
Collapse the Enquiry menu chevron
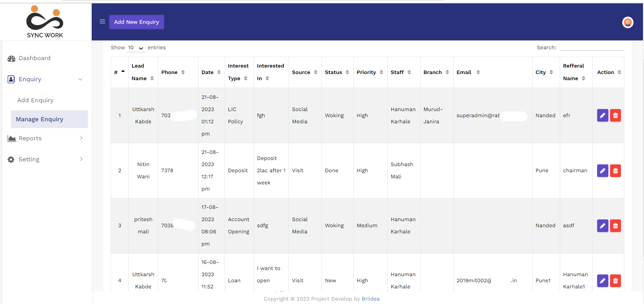tap(80, 79)
